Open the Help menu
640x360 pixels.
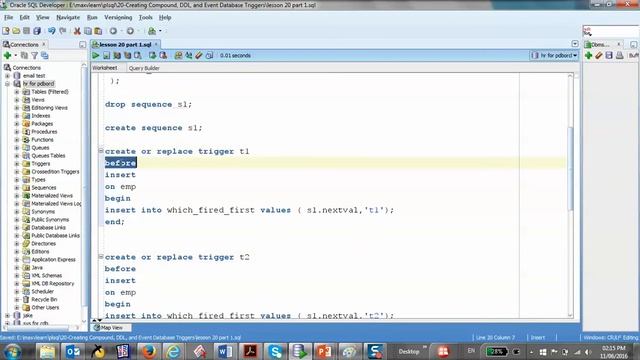(165, 18)
